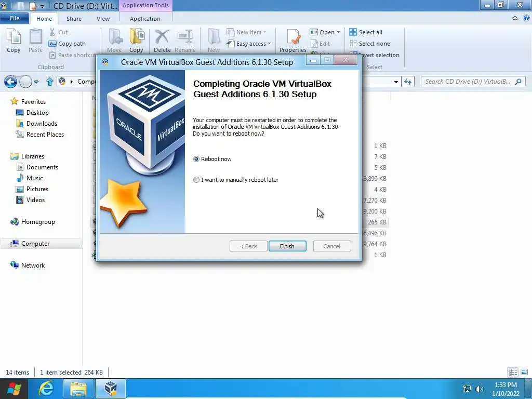Click the Properties icon in the ribbon

293,40
